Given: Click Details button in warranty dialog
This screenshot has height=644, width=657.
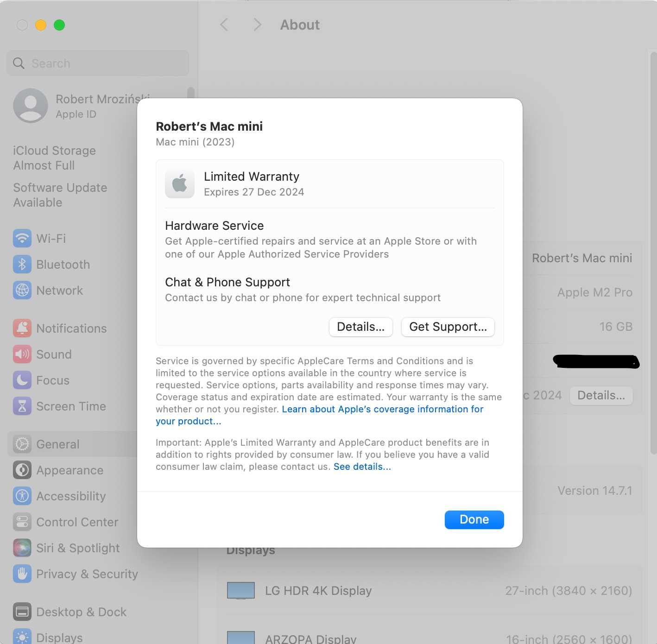Looking at the screenshot, I should (361, 327).
